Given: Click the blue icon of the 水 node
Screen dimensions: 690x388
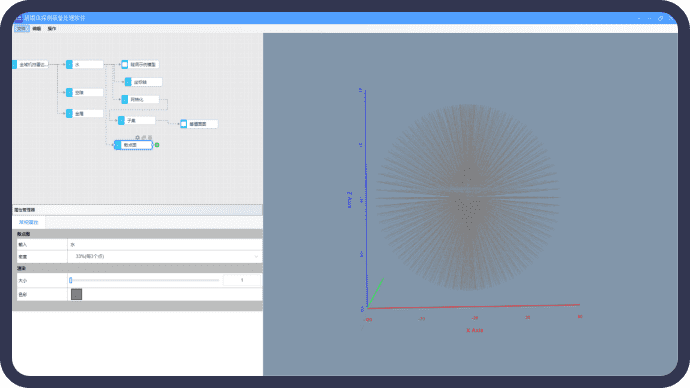Looking at the screenshot, I should [x=69, y=64].
